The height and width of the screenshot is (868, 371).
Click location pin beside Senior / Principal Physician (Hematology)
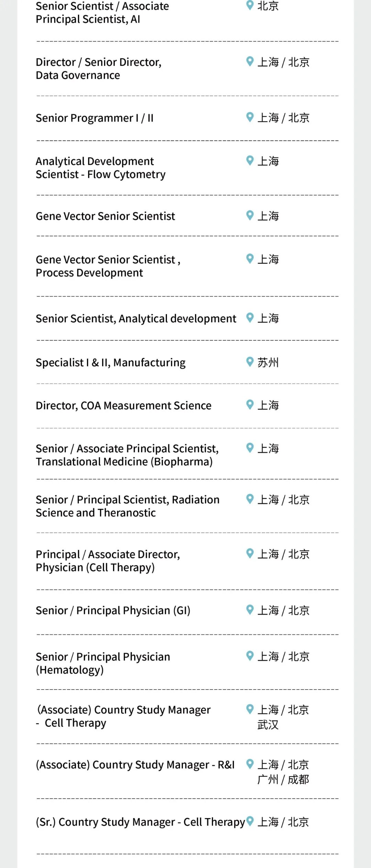click(x=250, y=656)
